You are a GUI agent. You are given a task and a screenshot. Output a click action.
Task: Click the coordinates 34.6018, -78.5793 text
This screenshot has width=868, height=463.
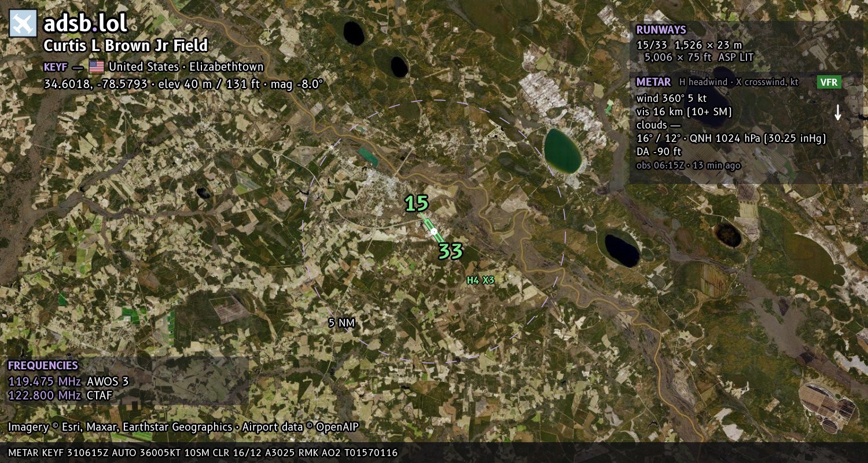(96, 84)
